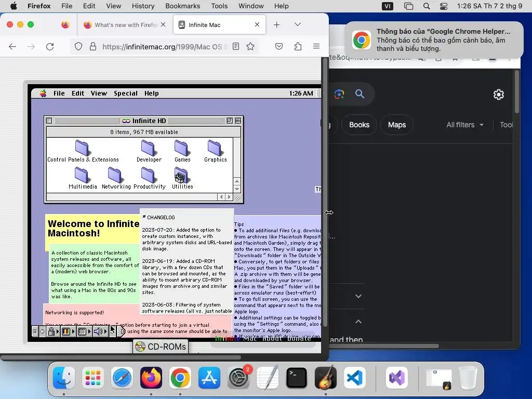The width and height of the screenshot is (532, 399).
Task: Open the Productivity folder in Infinite HD
Action: [x=148, y=175]
